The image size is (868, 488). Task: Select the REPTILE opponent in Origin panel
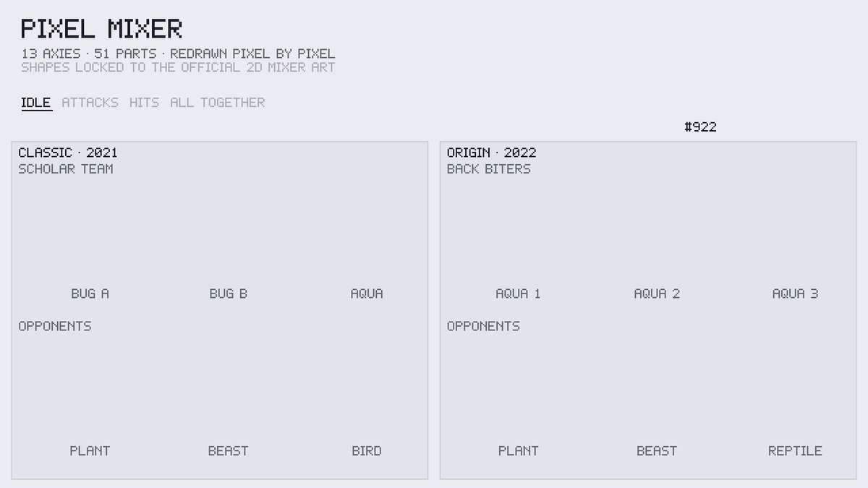pyautogui.click(x=795, y=450)
